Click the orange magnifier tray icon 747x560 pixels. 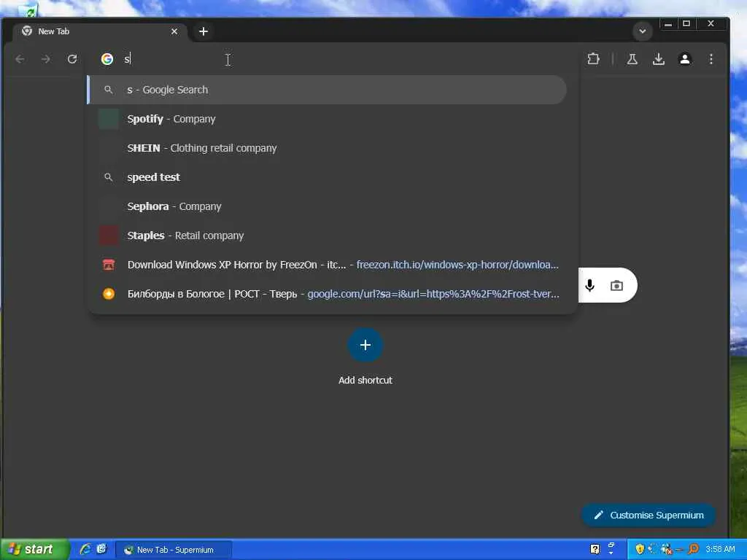pyautogui.click(x=693, y=549)
